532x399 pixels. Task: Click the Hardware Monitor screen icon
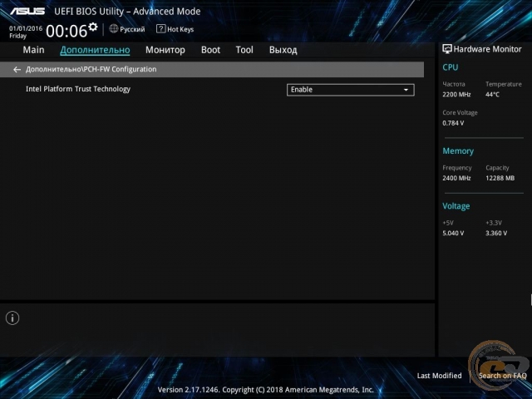[447, 49]
